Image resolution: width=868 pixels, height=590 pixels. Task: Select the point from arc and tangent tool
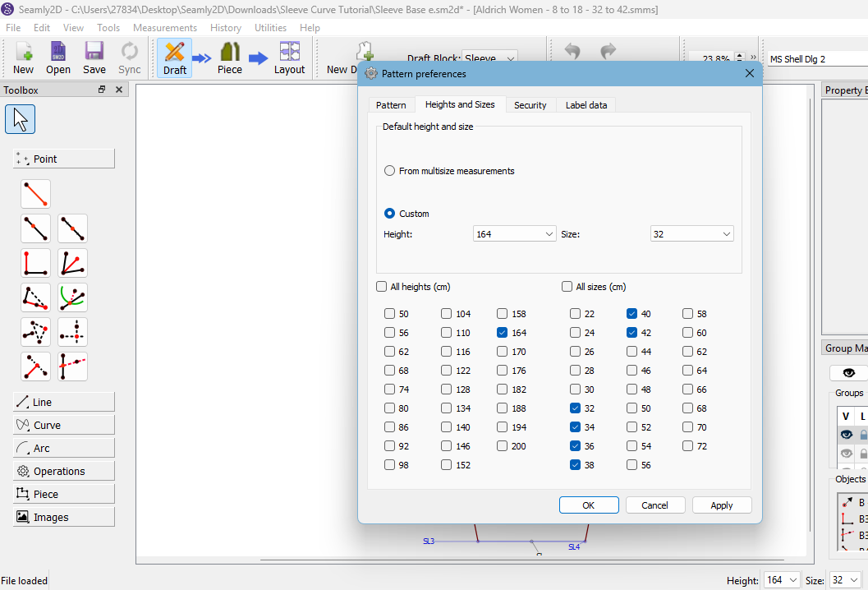(72, 297)
